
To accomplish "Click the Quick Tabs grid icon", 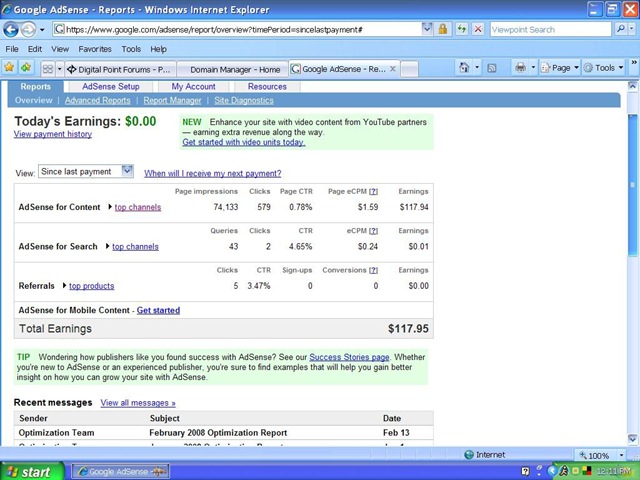I will click(48, 69).
